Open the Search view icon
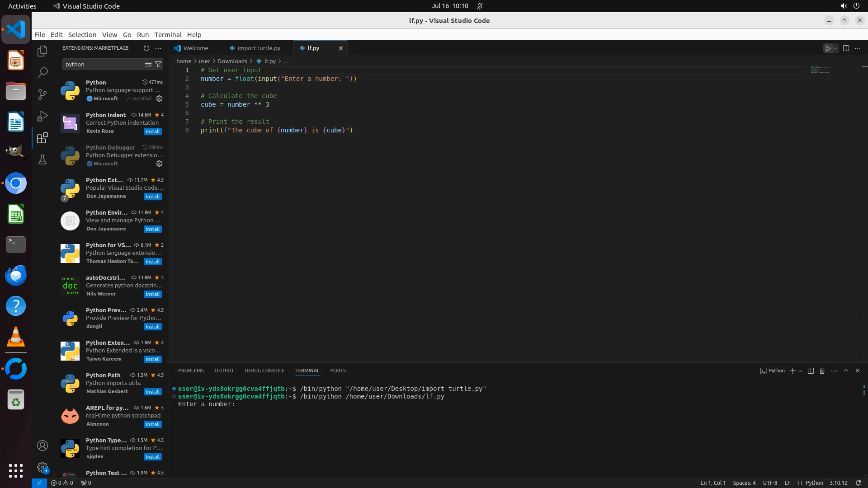Image resolution: width=868 pixels, height=488 pixels. [x=42, y=73]
